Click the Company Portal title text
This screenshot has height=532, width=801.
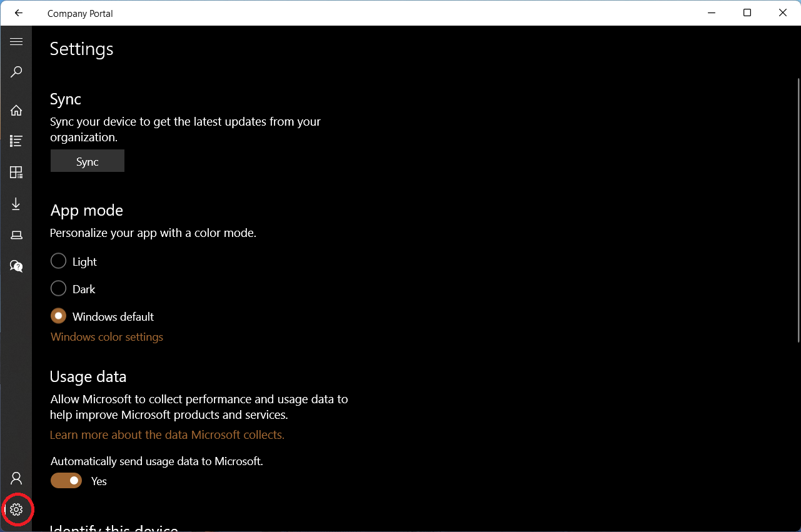(x=80, y=14)
